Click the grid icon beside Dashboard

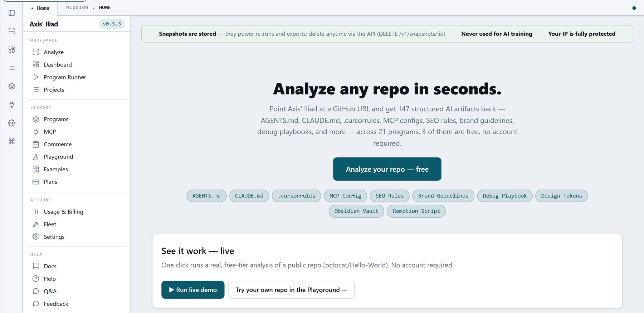point(36,64)
